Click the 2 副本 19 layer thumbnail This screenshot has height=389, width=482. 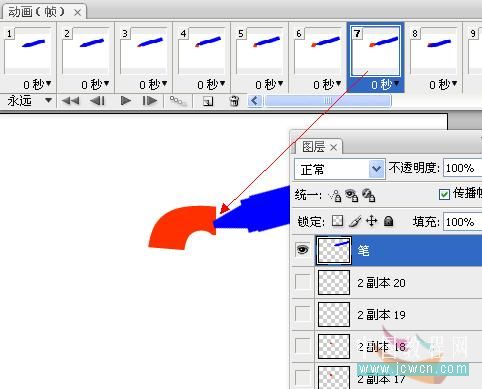tap(334, 314)
